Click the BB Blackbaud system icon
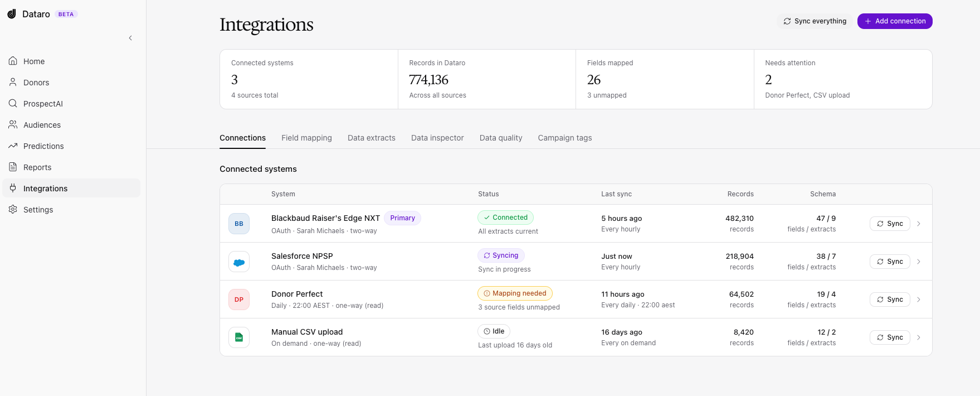The image size is (980, 396). coord(239,224)
